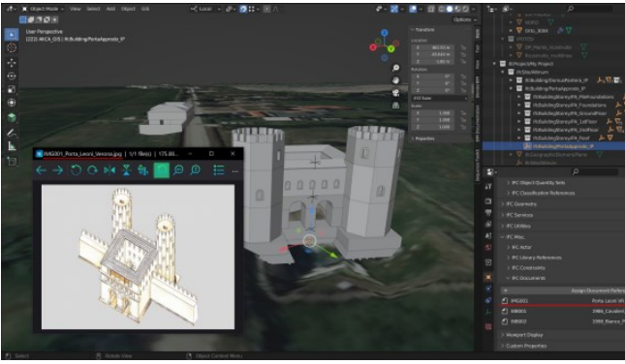Screen dimensions: 625x364
Task: Click the pan hand gizmo in viewport
Action: click(395, 80)
